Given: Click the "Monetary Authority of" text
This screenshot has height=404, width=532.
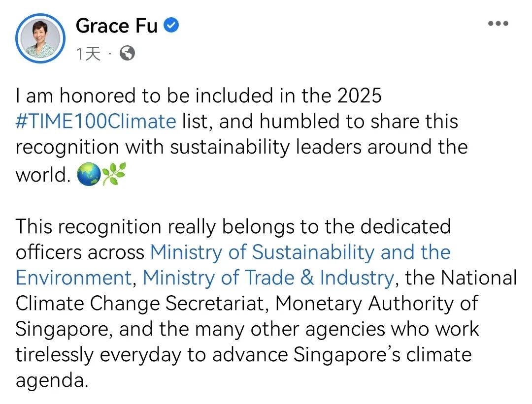Looking at the screenshot, I should pos(376,303).
